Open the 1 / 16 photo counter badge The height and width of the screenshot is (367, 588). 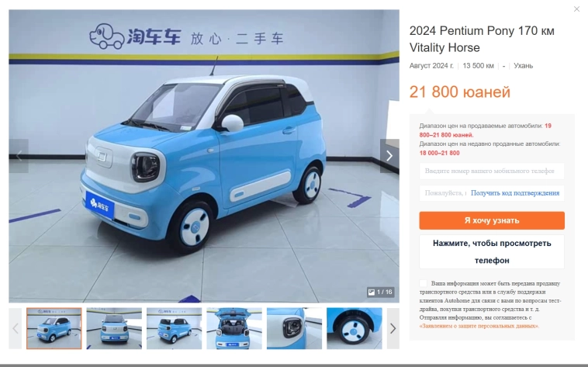380,292
